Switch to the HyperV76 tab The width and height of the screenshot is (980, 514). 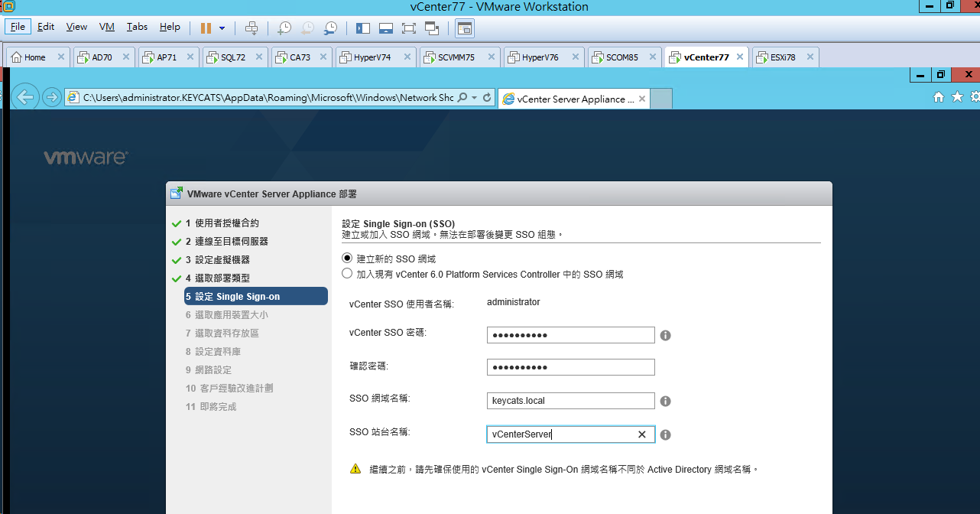[x=540, y=57]
